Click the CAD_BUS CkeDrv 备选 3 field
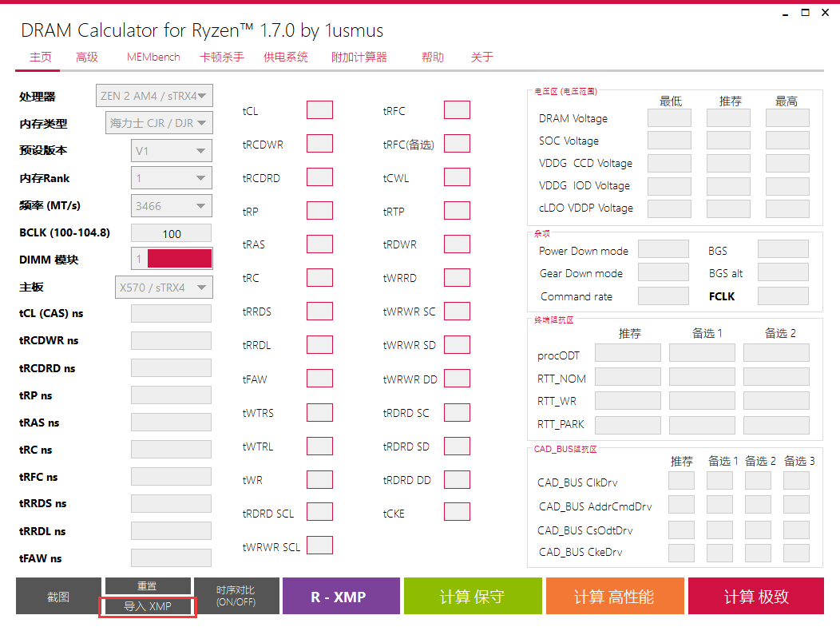840x631 pixels. pos(797,554)
